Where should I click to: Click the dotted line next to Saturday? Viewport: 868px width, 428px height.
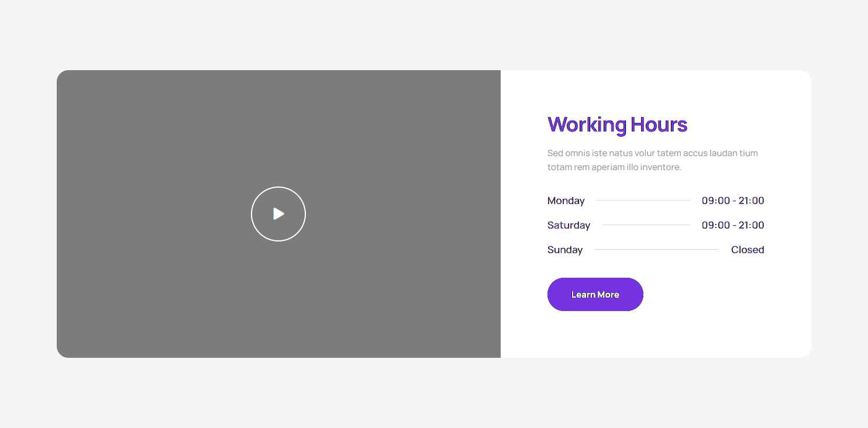[x=646, y=225]
